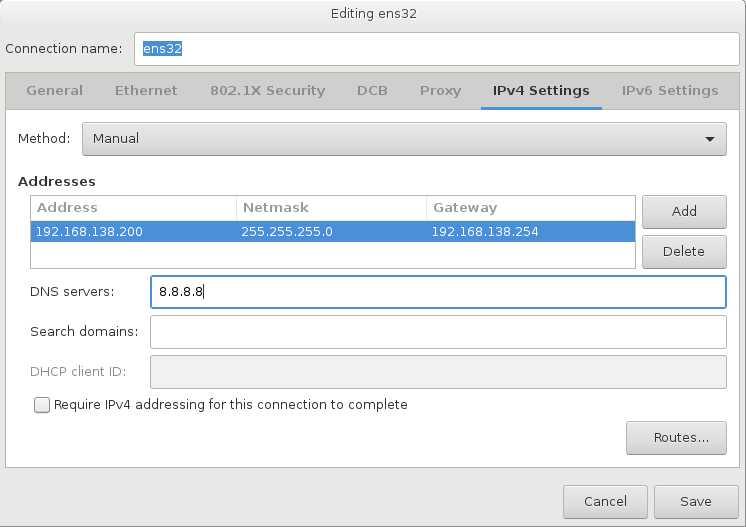Switch to the DCB tab

372,90
